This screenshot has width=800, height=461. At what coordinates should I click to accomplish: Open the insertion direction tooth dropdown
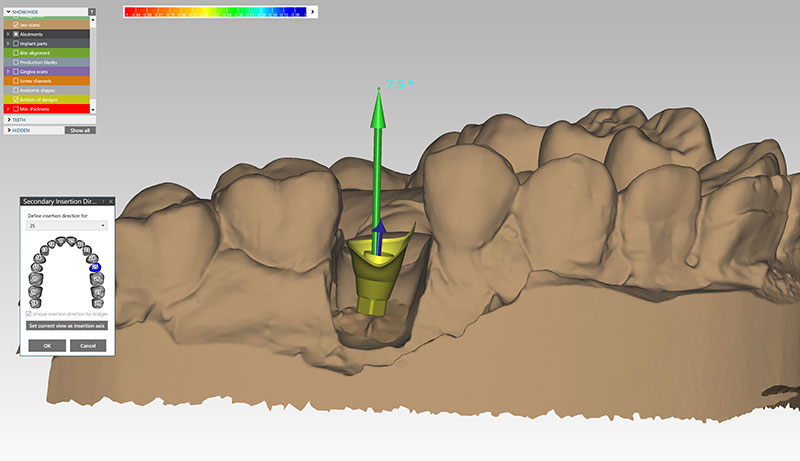pyautogui.click(x=68, y=226)
